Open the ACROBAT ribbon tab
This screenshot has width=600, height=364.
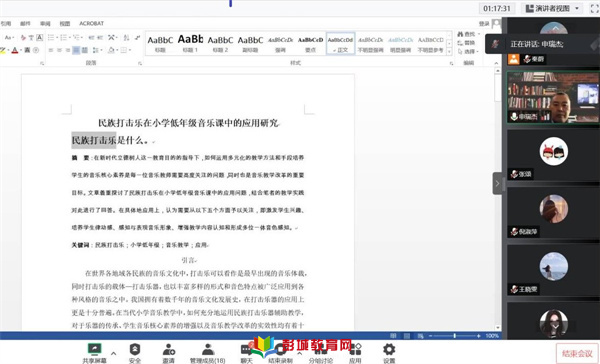(91, 23)
